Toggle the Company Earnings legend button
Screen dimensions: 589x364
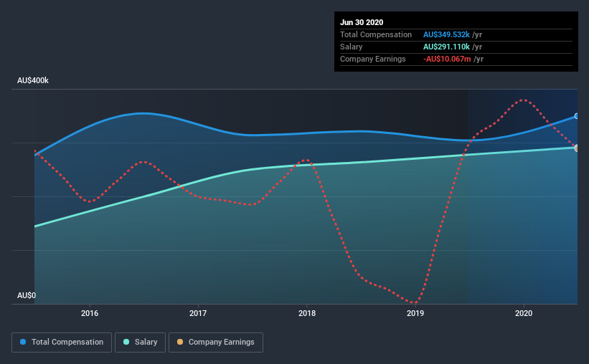[x=216, y=343]
